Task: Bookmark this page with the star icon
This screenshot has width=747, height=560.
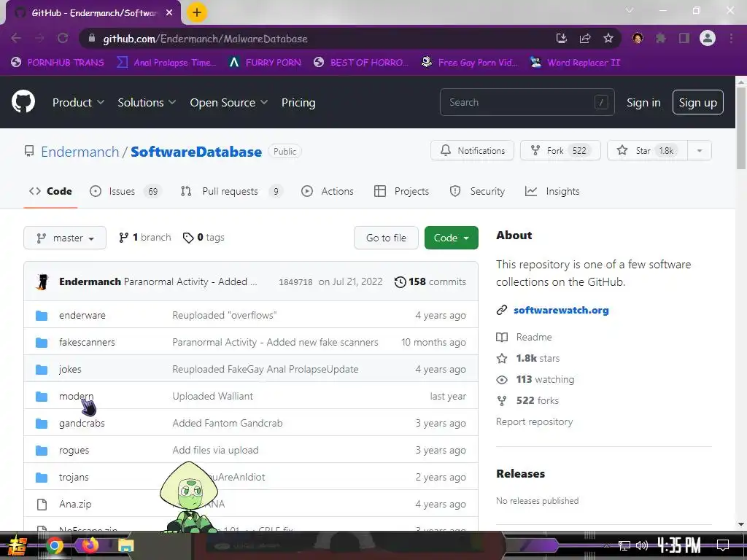Action: tap(608, 38)
